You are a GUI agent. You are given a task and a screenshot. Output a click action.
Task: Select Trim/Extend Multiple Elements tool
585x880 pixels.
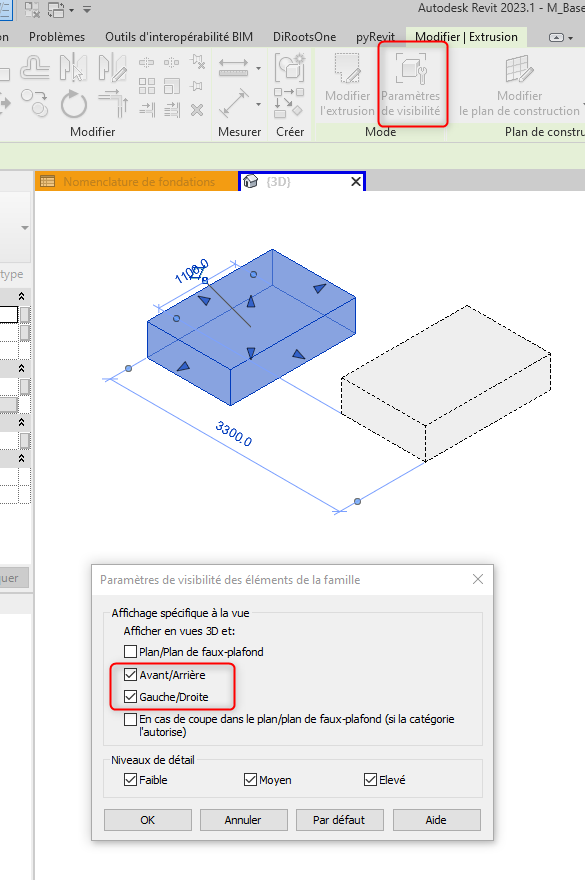(172, 109)
